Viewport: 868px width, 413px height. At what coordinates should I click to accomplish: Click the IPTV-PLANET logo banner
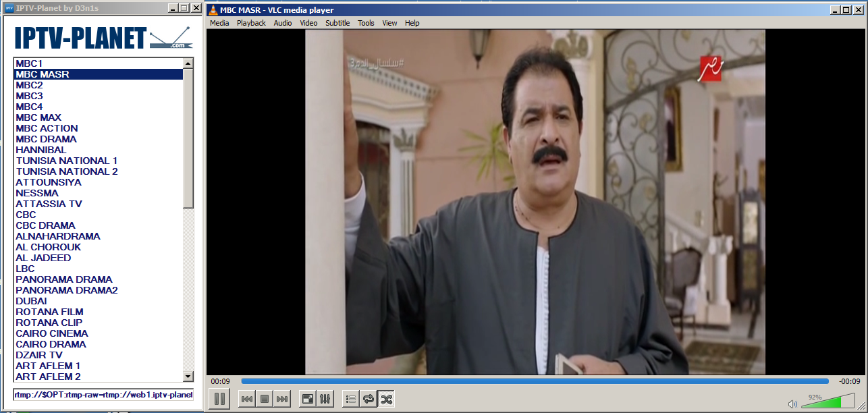coord(103,36)
